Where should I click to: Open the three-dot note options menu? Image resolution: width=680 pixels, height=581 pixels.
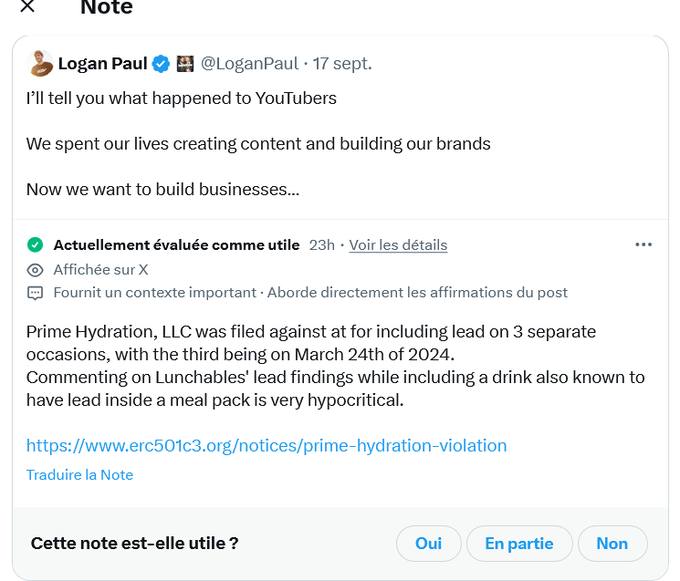click(644, 245)
